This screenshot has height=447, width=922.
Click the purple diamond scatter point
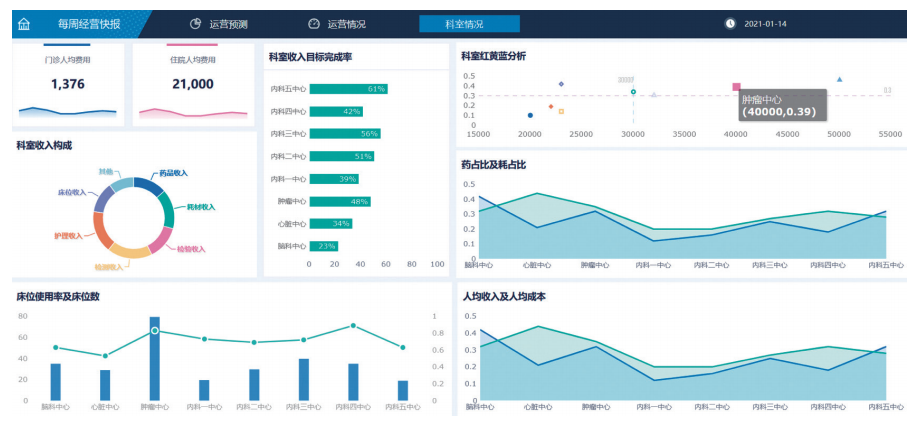[561, 84]
